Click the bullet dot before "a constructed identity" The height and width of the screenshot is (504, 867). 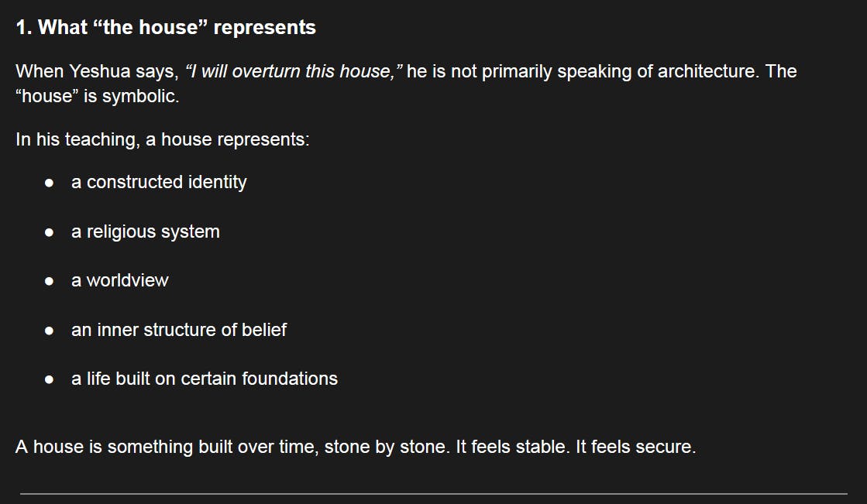tap(49, 183)
